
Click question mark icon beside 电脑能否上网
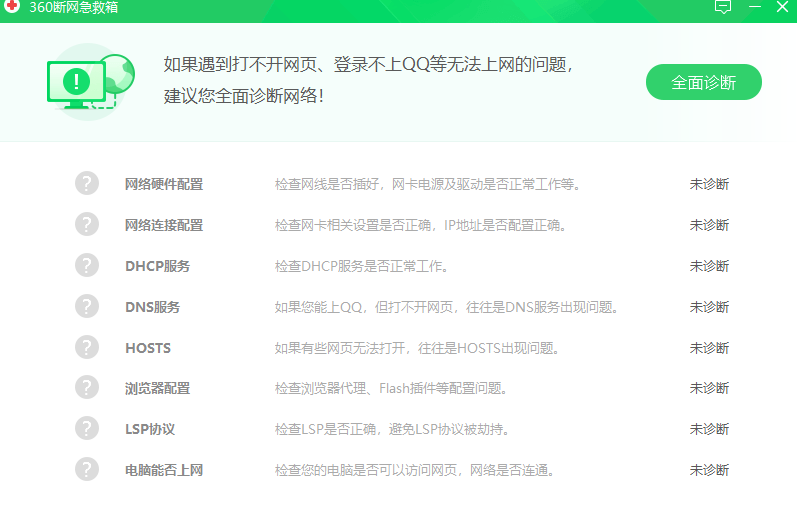pos(87,469)
